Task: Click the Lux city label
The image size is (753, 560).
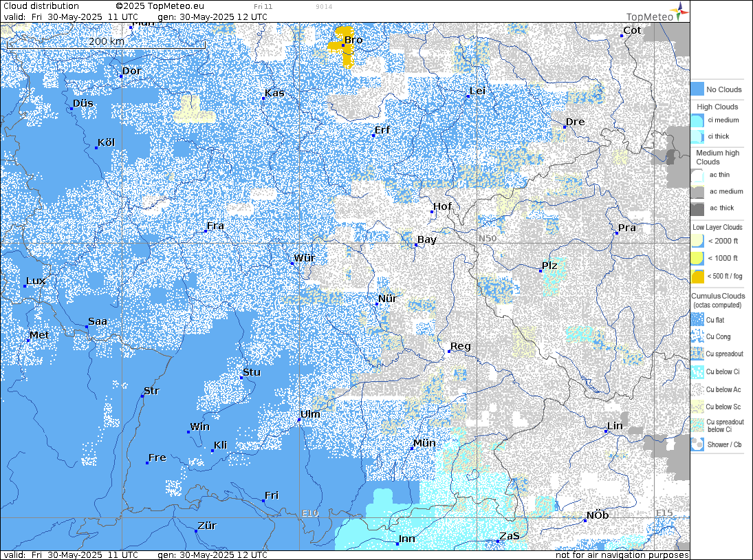Action: [36, 281]
